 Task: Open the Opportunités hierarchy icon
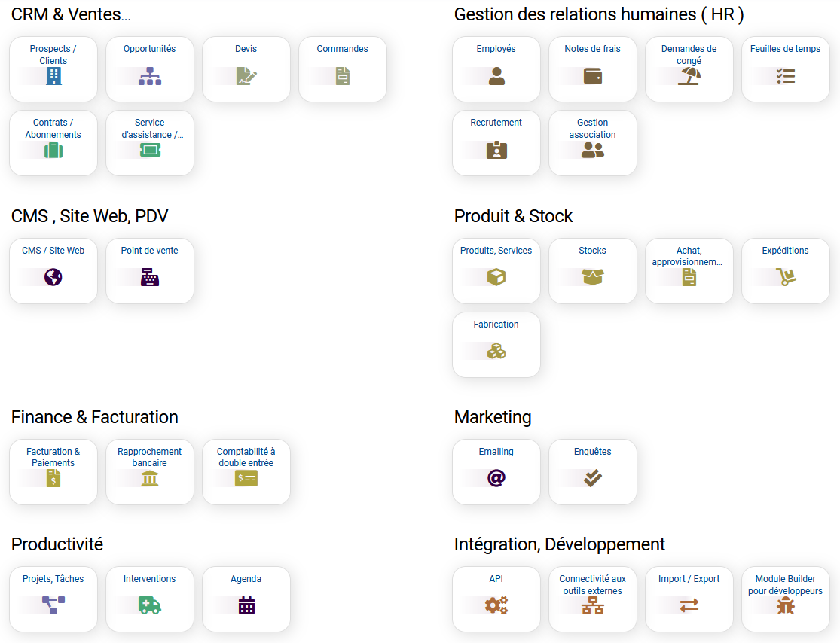click(150, 76)
